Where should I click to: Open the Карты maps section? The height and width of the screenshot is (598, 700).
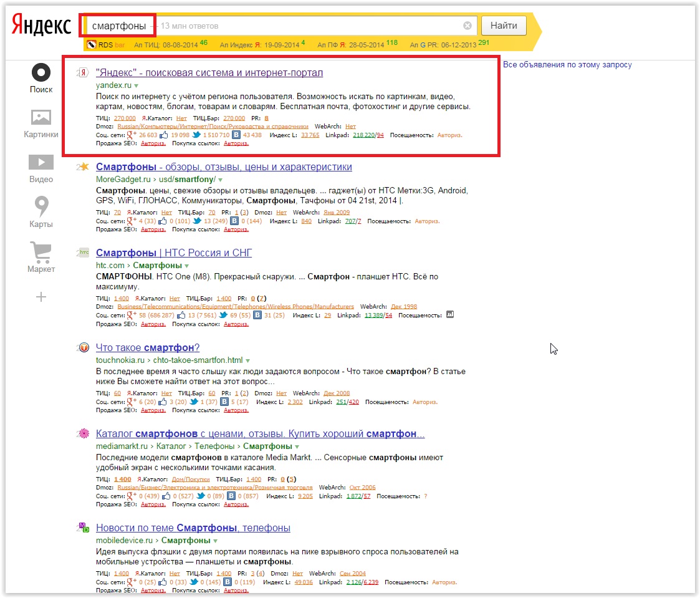[x=41, y=212]
